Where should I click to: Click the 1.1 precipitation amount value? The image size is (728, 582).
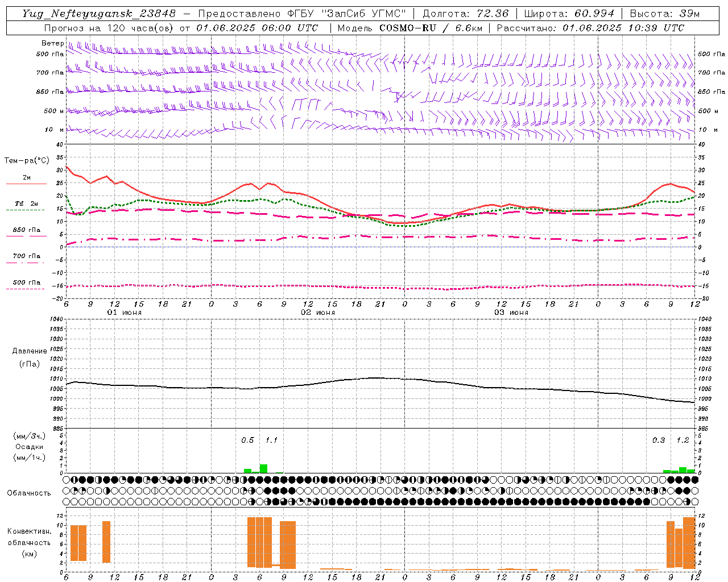(x=271, y=440)
